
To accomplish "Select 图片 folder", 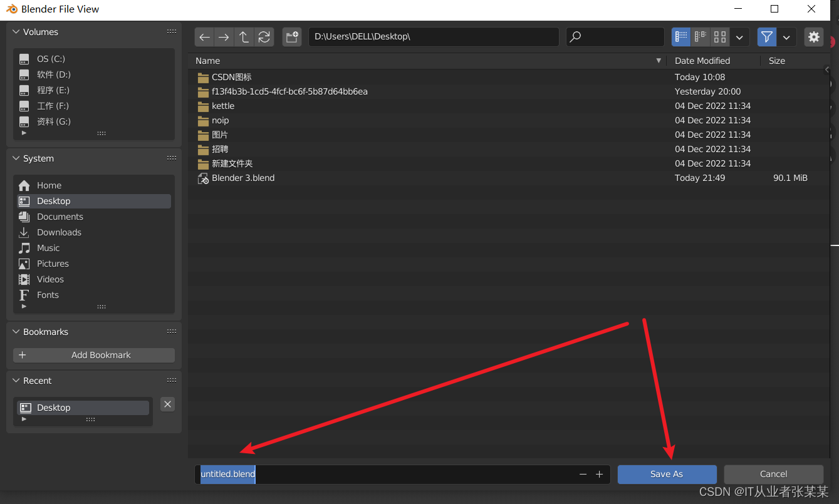I will (509, 135).
